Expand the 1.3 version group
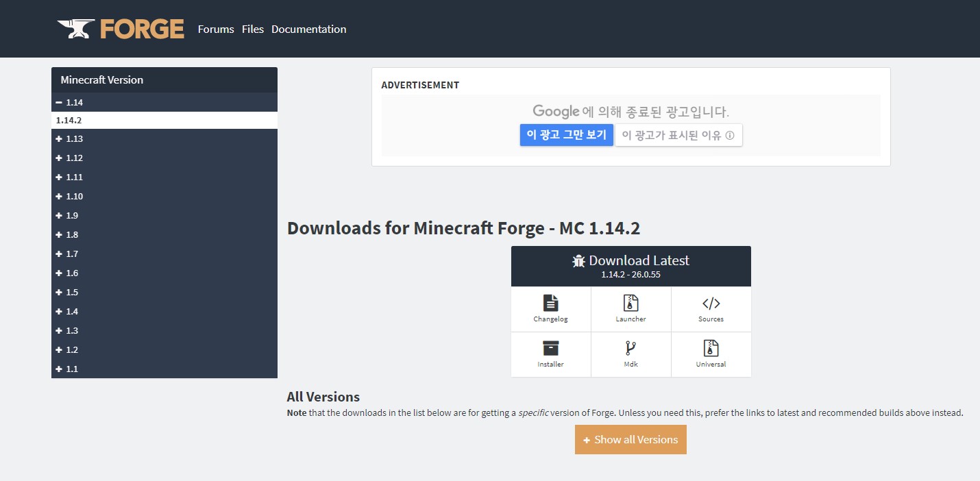This screenshot has height=481, width=980. click(x=164, y=331)
